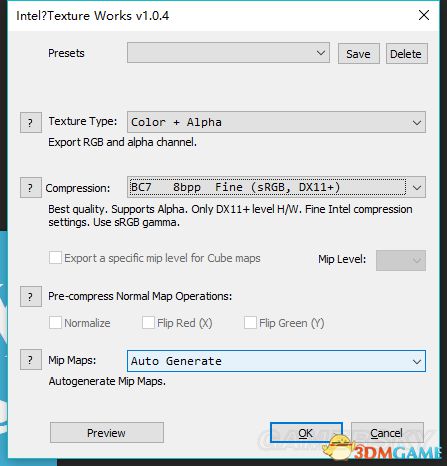Open the Presets dropdown list
The height and width of the screenshot is (466, 447).
[x=228, y=53]
